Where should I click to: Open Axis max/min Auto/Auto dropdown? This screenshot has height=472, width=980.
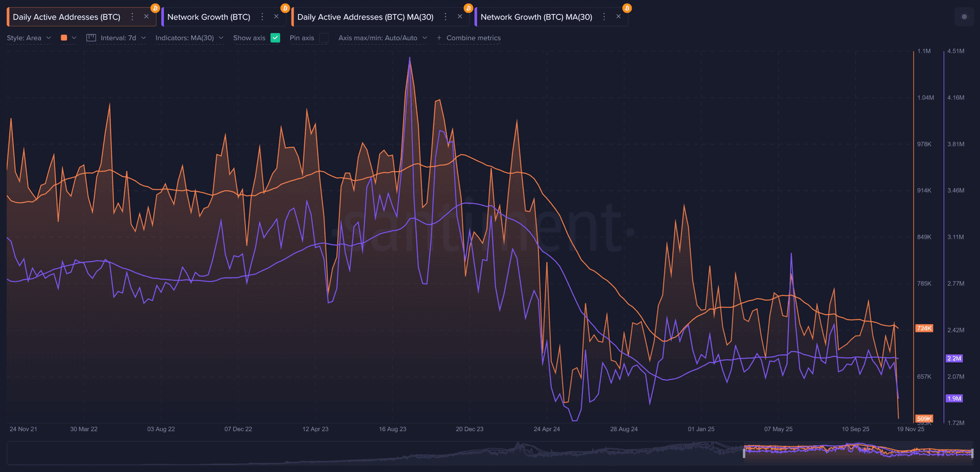382,38
